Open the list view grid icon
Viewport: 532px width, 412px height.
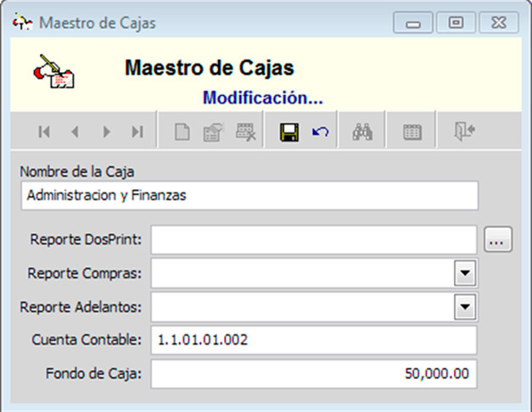412,132
